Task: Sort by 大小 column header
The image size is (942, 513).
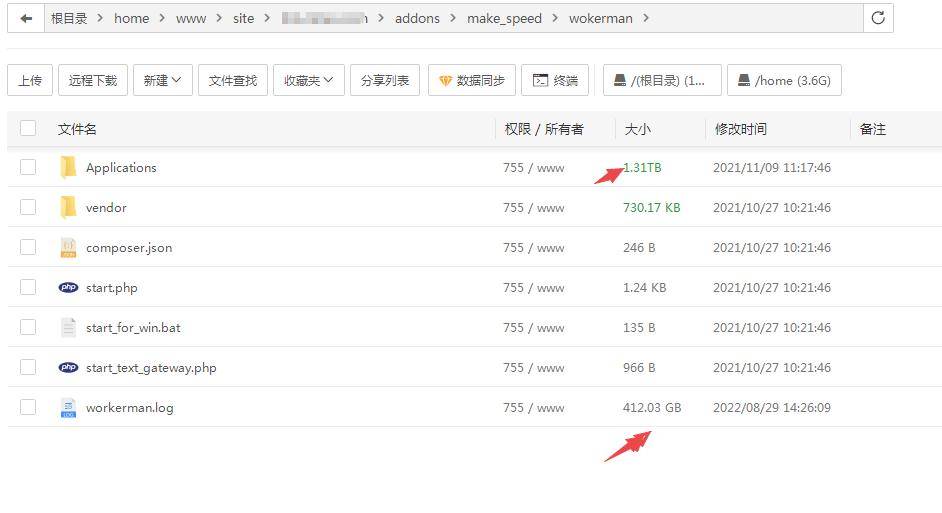Action: [637, 129]
